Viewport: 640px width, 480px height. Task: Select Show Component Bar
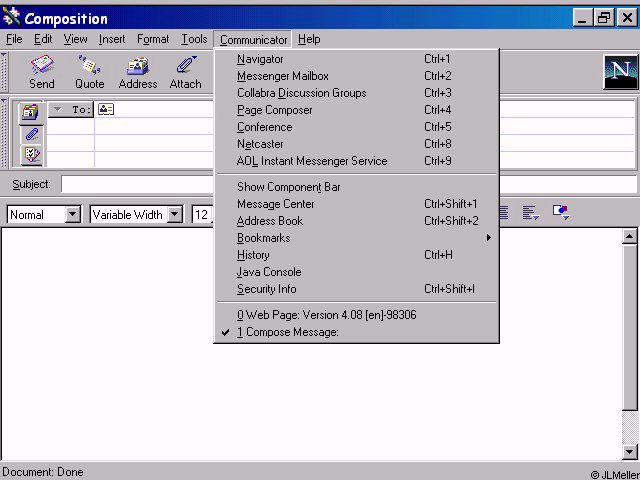[356, 187]
